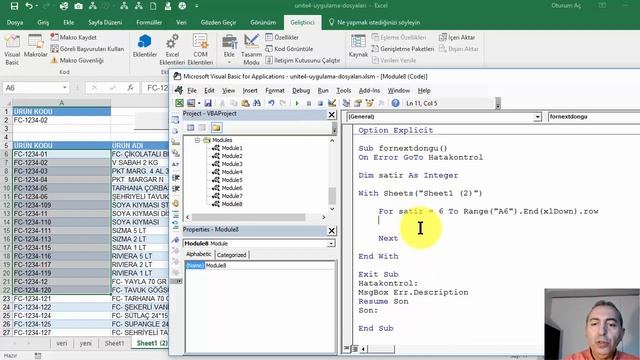
Task: Switch to Alphabetic tab in Properties
Action: tap(199, 254)
